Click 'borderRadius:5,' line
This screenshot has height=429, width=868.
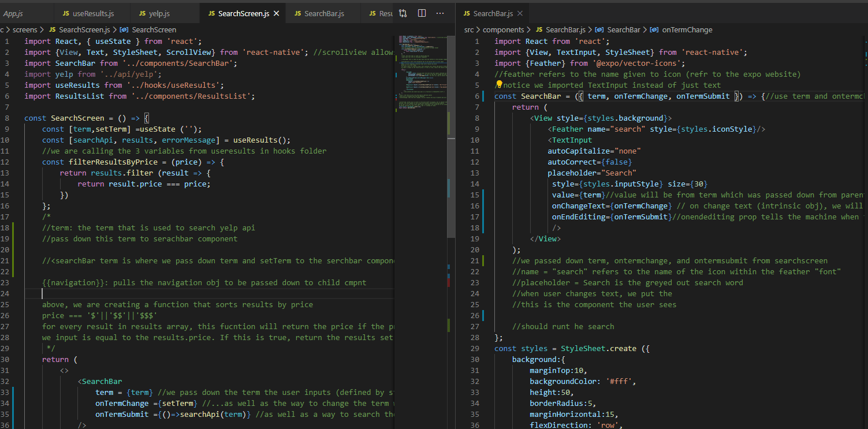563,403
